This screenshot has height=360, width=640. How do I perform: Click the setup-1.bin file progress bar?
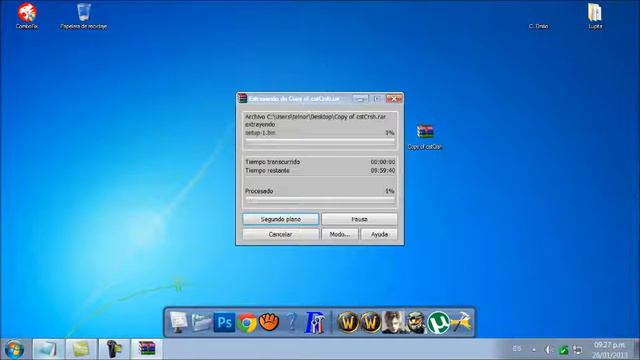click(x=320, y=141)
